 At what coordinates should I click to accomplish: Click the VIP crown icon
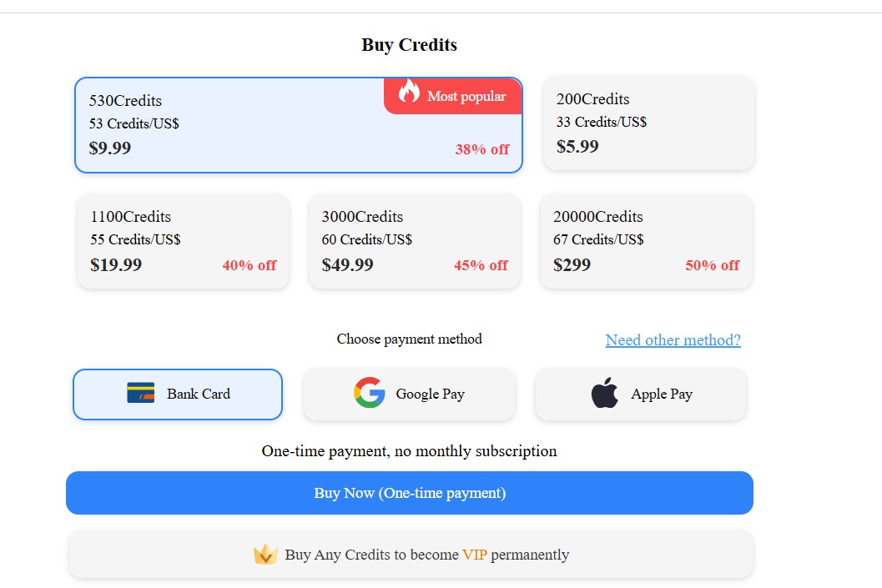point(265,555)
